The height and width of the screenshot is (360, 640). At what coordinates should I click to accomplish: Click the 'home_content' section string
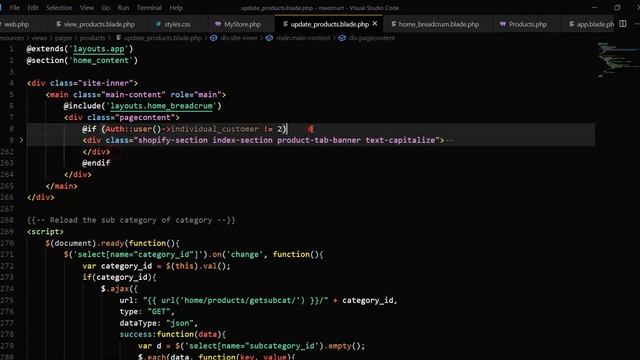click(x=101, y=60)
